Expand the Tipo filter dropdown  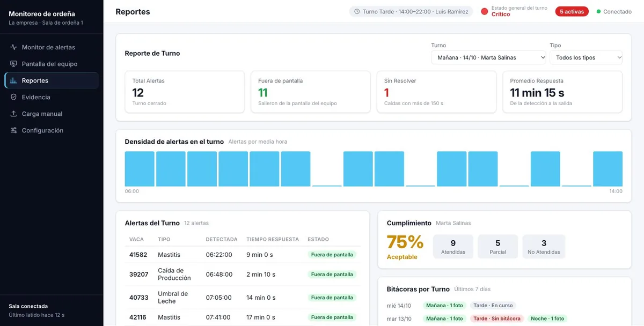(x=586, y=57)
